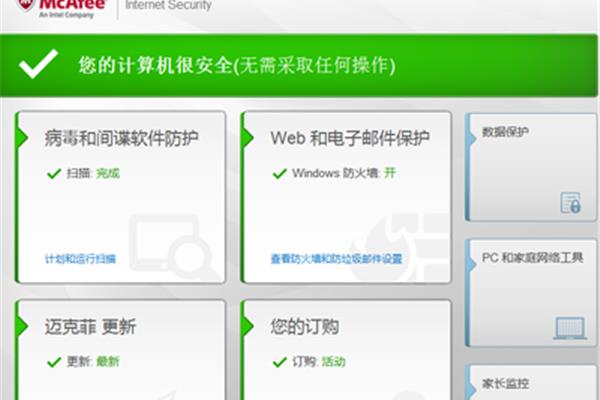
Task: Click the laptop icon in PC tools panel
Action: point(570,328)
